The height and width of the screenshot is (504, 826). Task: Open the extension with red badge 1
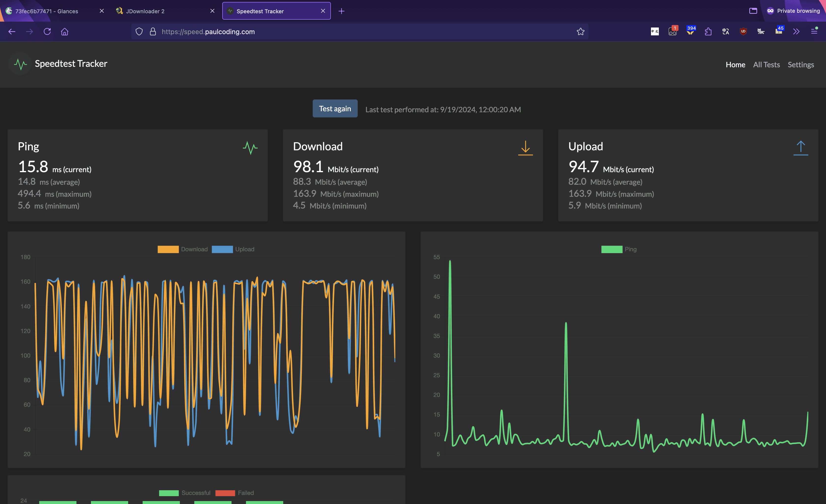[x=673, y=31]
